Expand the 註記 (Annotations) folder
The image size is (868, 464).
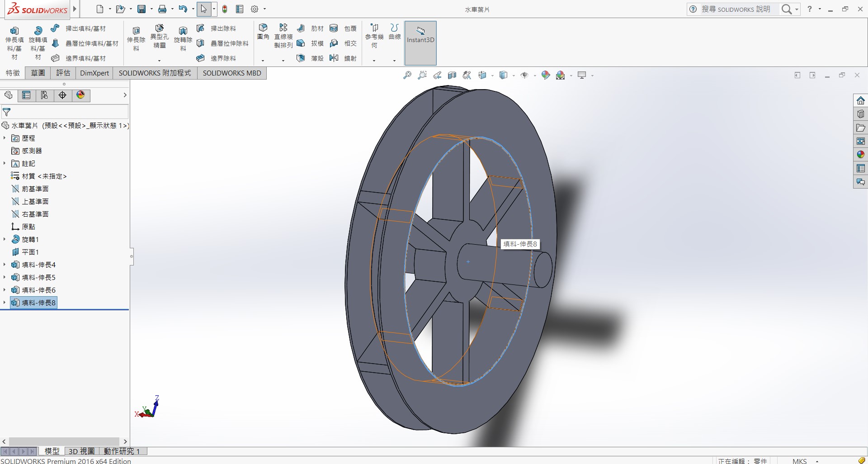[x=5, y=163]
